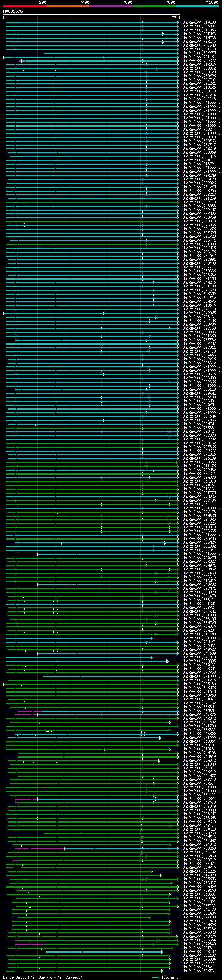Click label UniRef100_Q58G69
This screenshot has width=222, height=980.
(199, 152)
